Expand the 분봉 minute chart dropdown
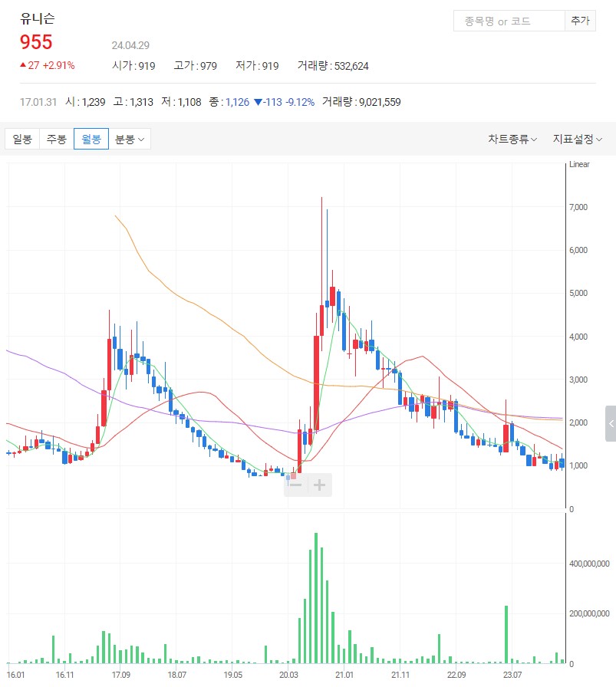This screenshot has width=616, height=687. click(130, 139)
